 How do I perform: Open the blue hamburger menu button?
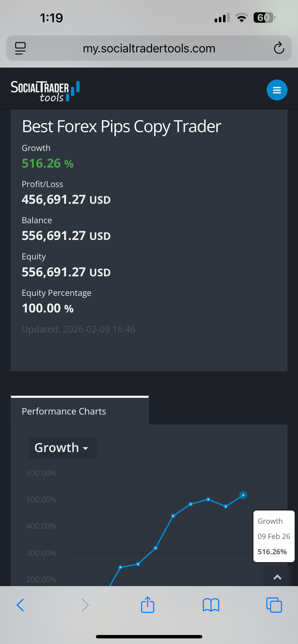pyautogui.click(x=277, y=90)
